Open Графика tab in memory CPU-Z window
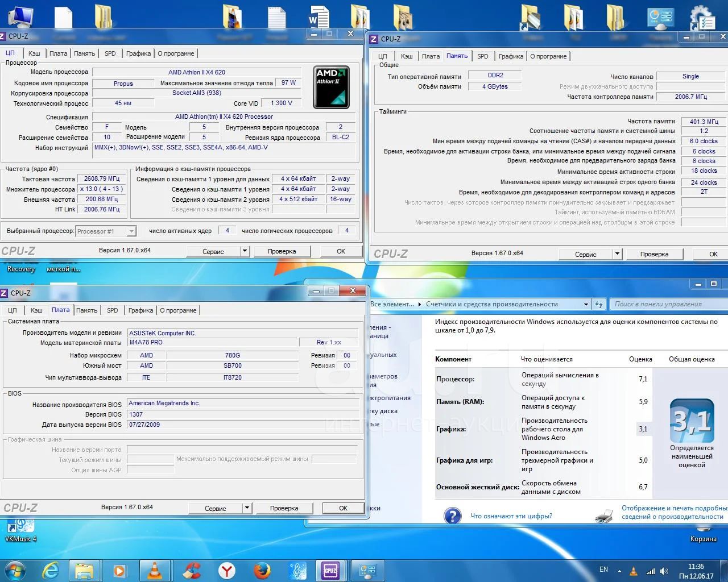This screenshot has width=728, height=582. [511, 56]
